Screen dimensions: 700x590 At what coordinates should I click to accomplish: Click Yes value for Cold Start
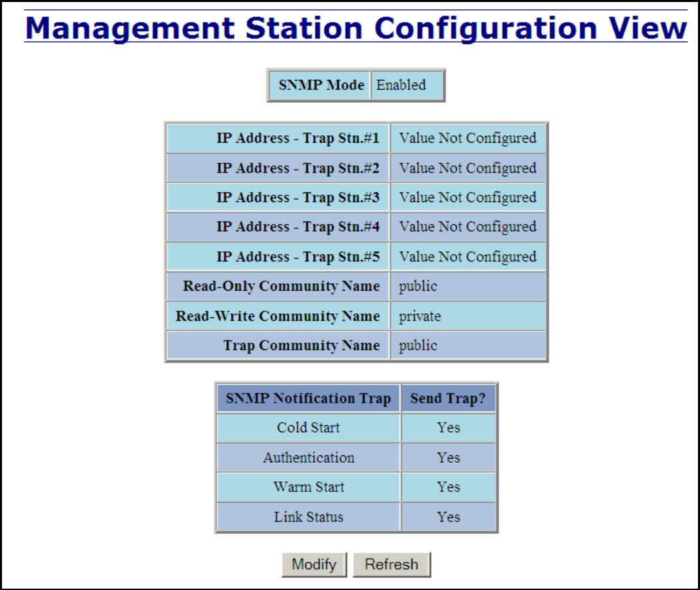tap(448, 427)
